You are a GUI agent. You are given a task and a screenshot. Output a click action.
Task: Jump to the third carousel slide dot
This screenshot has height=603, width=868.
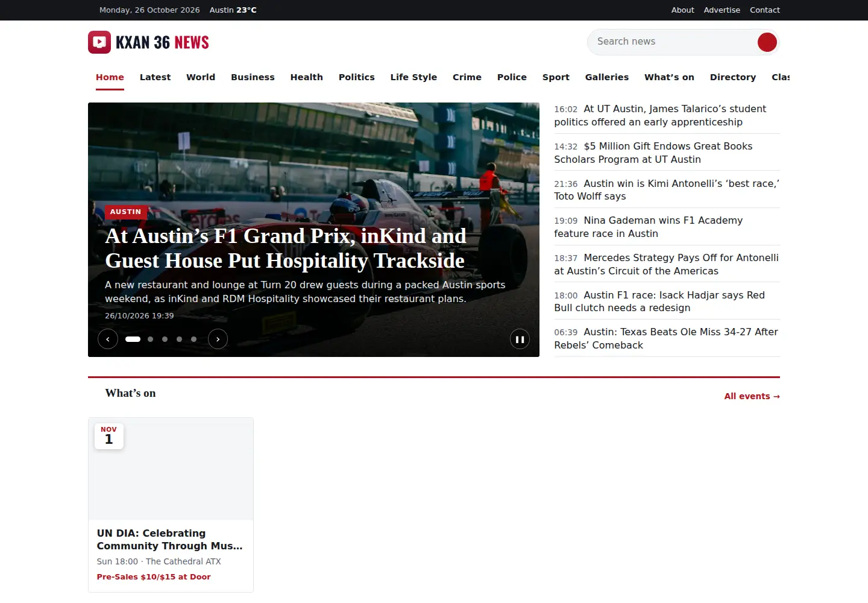165,339
